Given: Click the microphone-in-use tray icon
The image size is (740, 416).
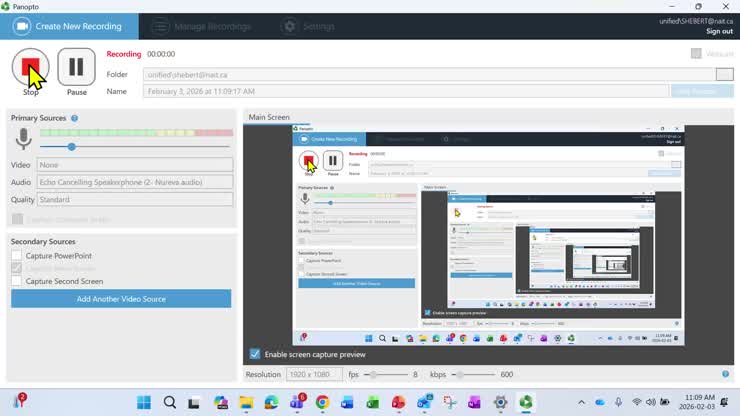Looking at the screenshot, I should [618, 402].
